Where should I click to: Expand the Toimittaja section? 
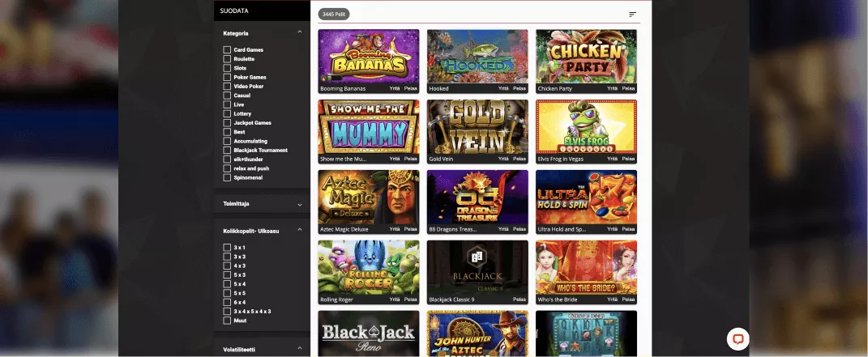pos(300,205)
